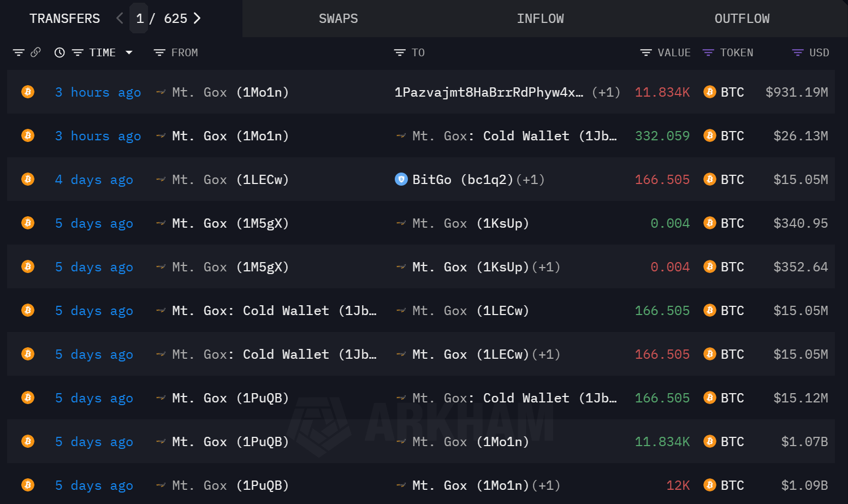Viewport: 848px width, 504px height.
Task: Expand the TIME sort dropdown arrow
Action: pyautogui.click(x=129, y=52)
